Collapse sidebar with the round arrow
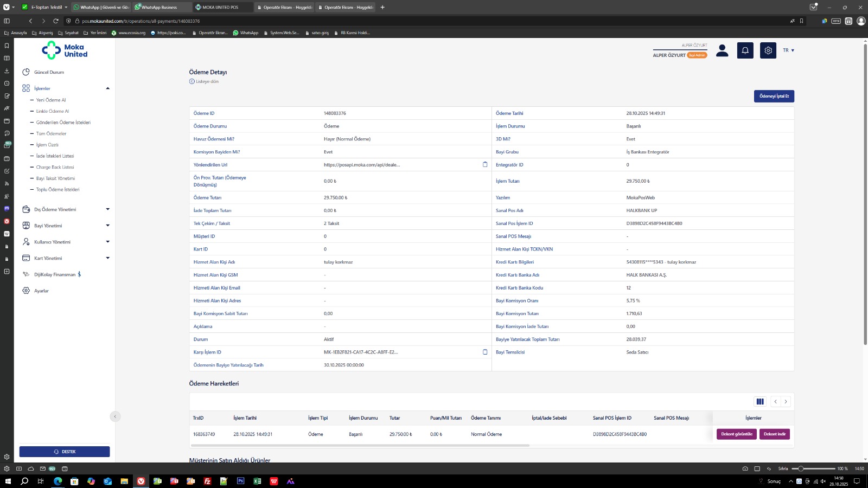This screenshot has height=488, width=868. click(x=115, y=416)
